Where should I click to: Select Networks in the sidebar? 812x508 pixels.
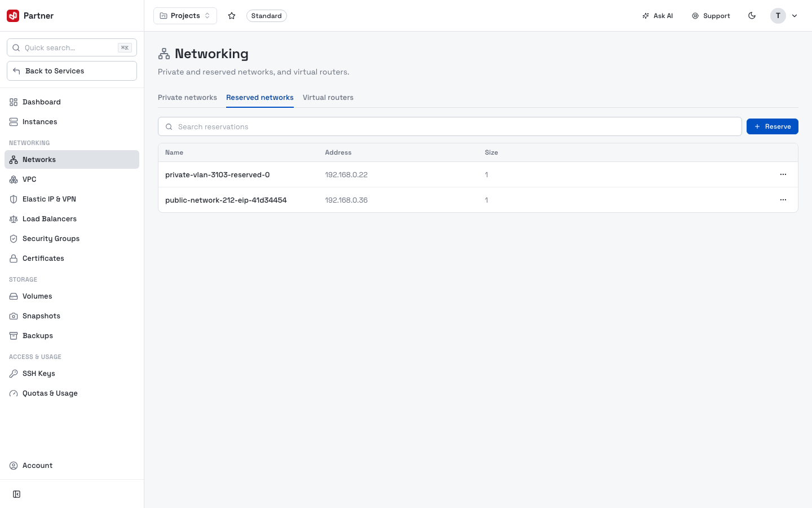(72, 160)
